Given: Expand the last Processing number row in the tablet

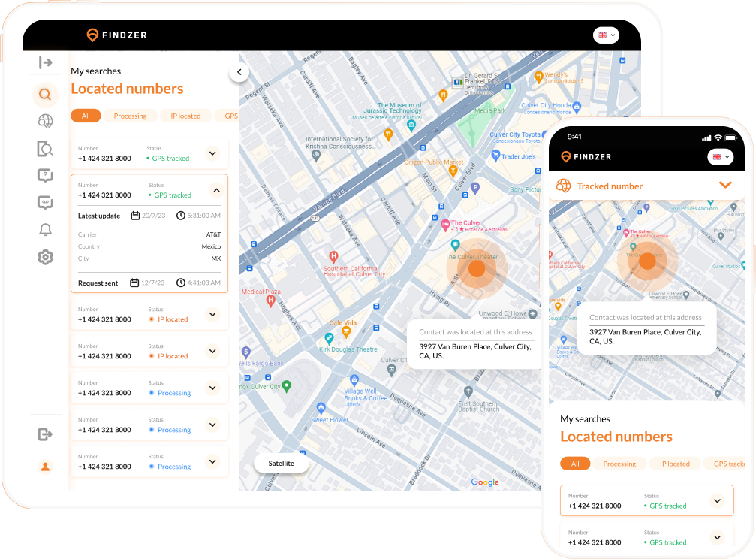Looking at the screenshot, I should pyautogui.click(x=212, y=461).
